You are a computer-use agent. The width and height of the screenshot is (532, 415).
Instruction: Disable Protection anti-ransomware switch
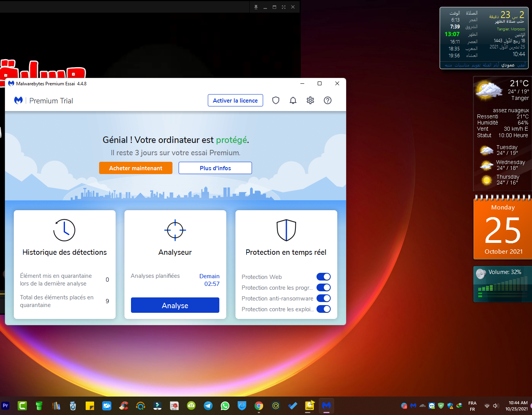(x=323, y=298)
